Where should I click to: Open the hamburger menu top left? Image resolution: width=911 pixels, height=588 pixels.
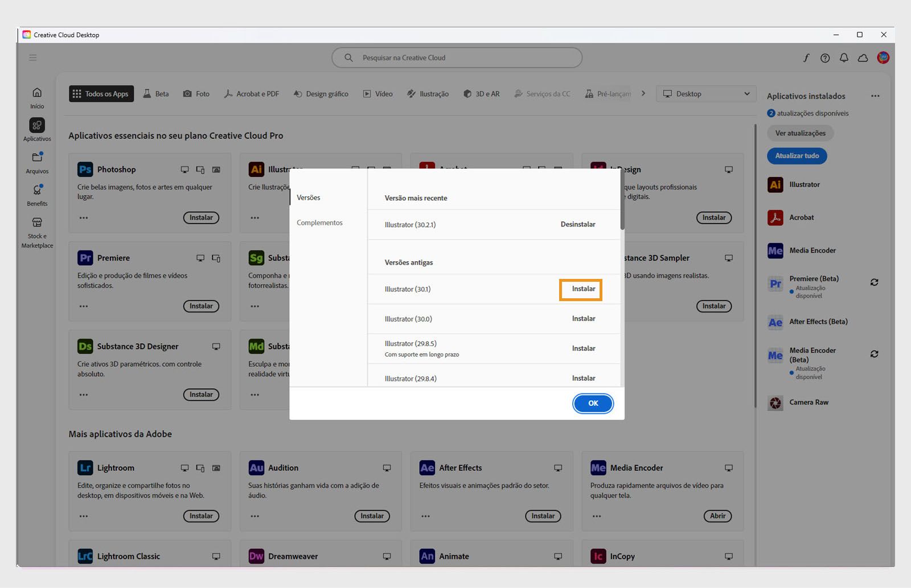click(32, 57)
